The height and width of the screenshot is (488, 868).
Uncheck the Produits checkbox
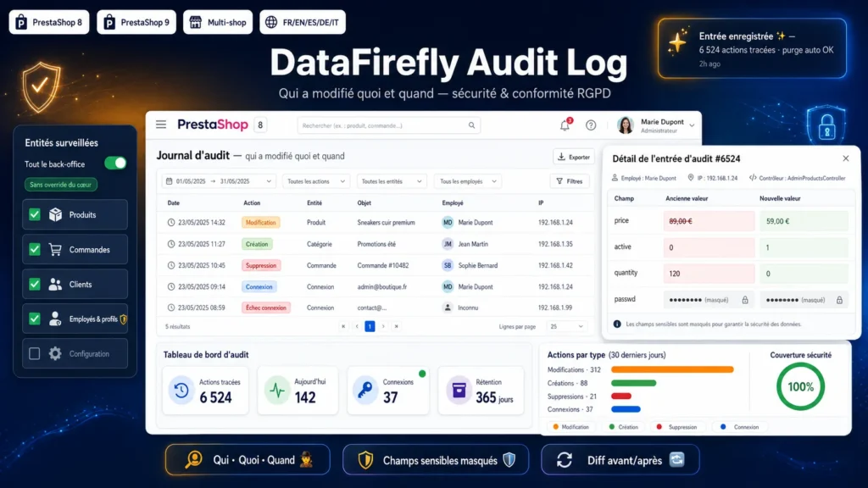pyautogui.click(x=34, y=214)
